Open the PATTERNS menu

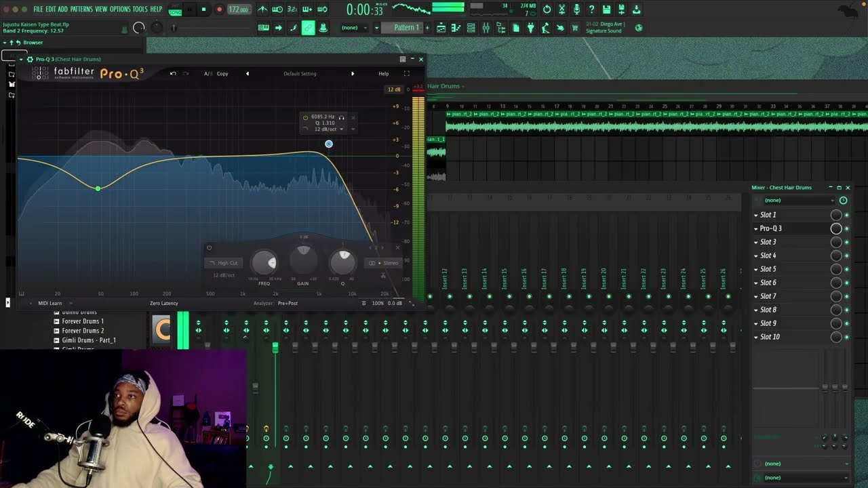81,9
